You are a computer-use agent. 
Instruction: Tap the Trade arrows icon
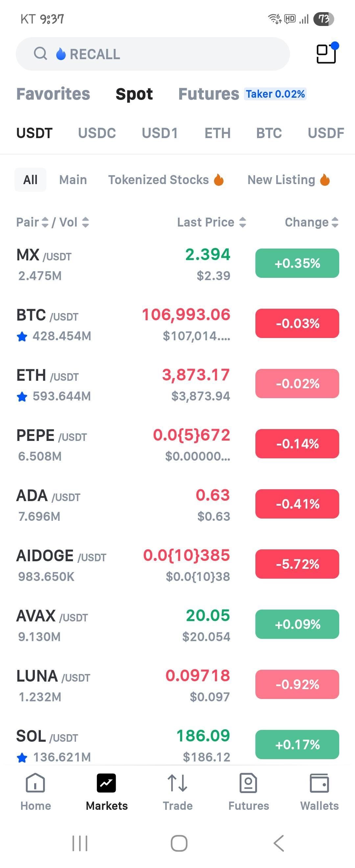tap(177, 783)
